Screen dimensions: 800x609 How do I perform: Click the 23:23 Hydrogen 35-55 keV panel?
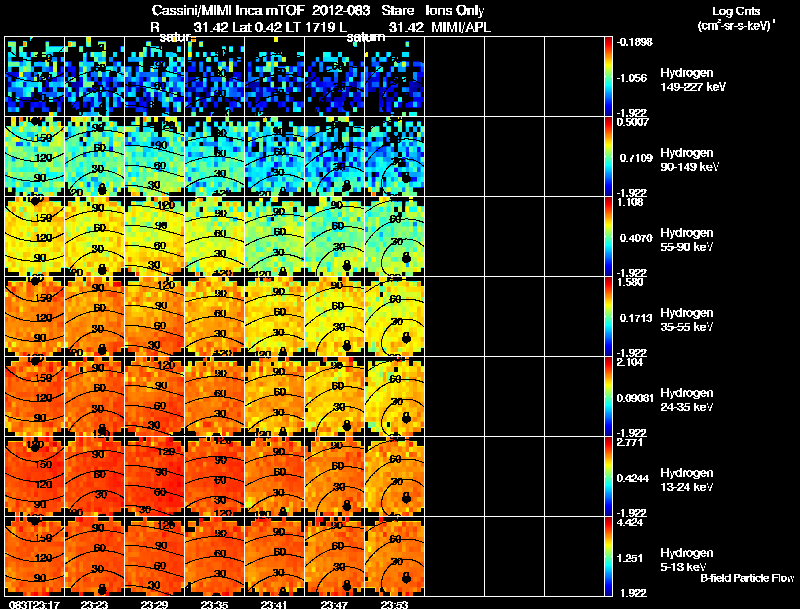(x=94, y=317)
